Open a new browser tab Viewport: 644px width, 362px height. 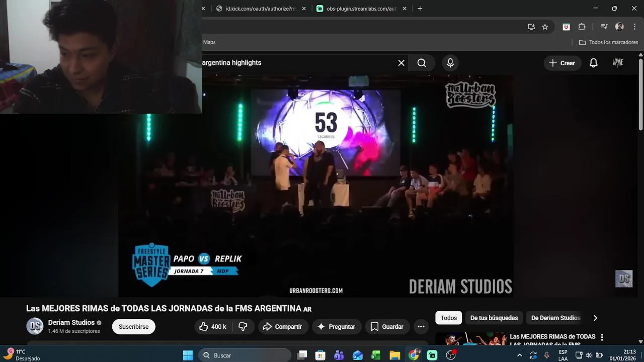(420, 9)
